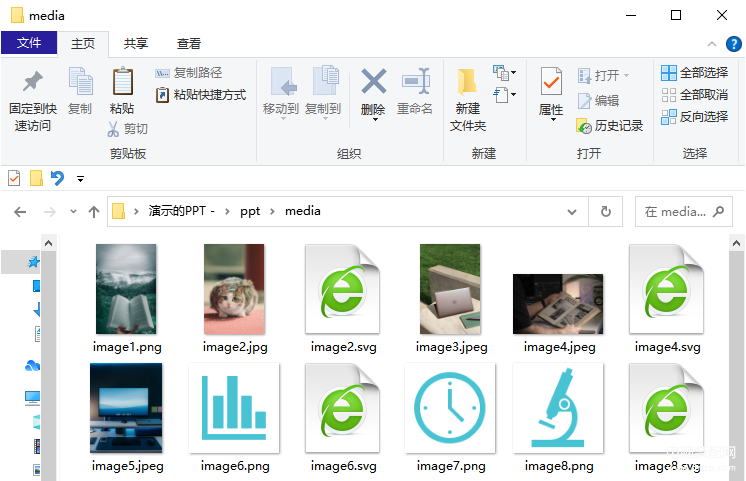Image resolution: width=746 pixels, height=481 pixels.
Task: Click the 历史记录 icon
Action: coord(584,126)
